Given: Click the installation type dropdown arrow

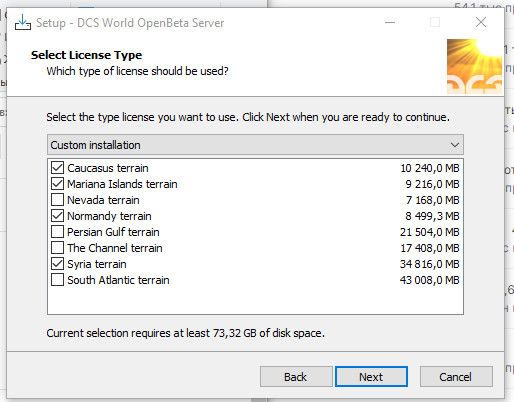Looking at the screenshot, I should coord(455,145).
